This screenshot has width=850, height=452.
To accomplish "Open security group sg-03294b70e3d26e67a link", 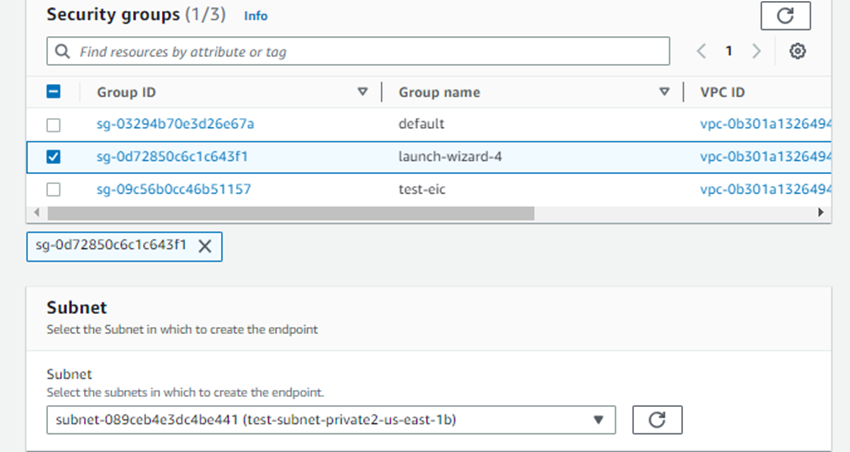I will 175,124.
